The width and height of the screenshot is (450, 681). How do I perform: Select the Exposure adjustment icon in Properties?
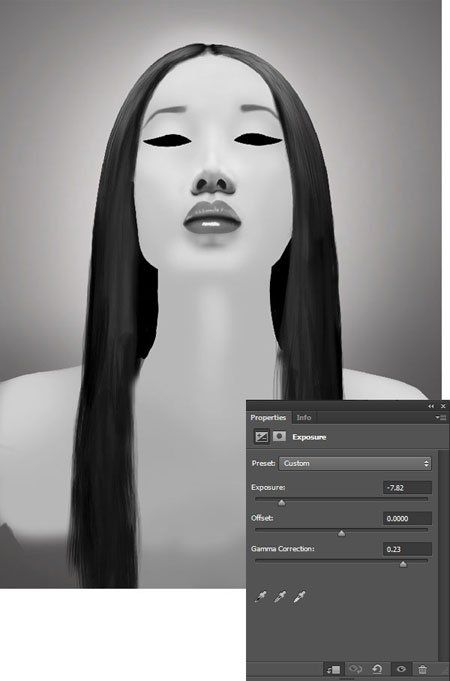tap(262, 437)
